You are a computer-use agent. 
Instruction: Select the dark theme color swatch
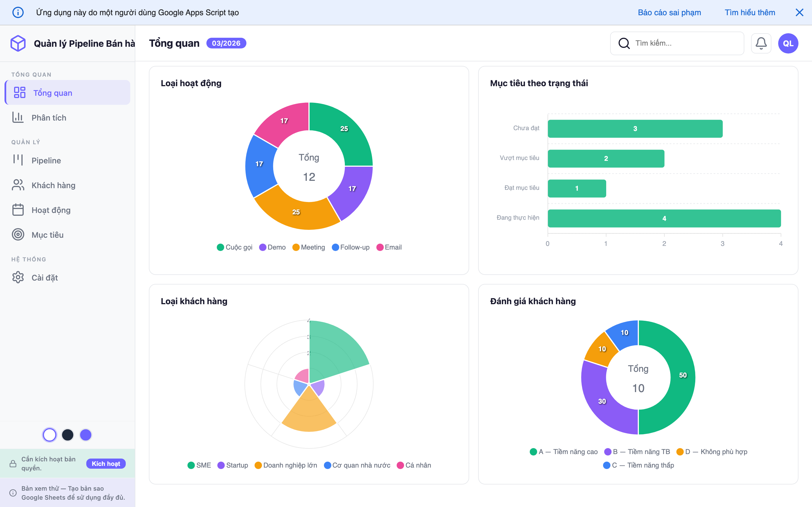[x=67, y=435]
